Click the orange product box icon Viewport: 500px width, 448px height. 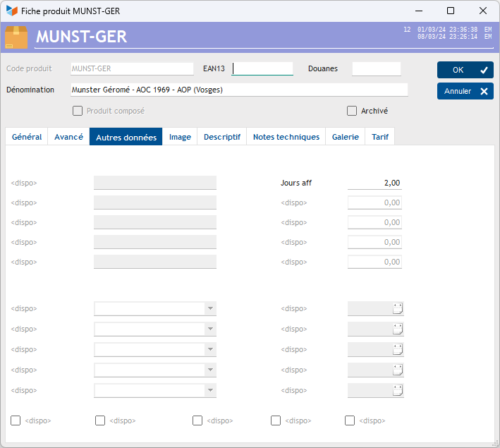click(x=16, y=37)
